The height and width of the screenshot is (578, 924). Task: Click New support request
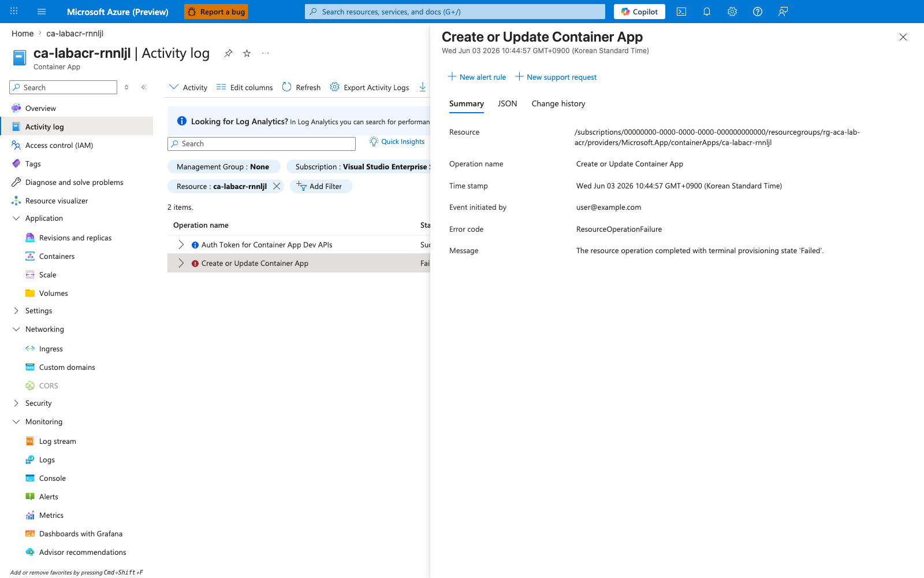pyautogui.click(x=556, y=77)
